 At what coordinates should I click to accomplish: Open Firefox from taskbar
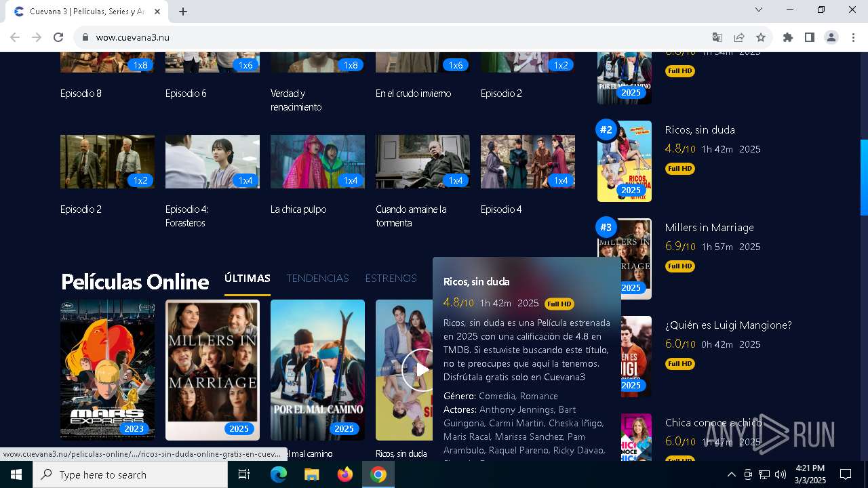click(x=345, y=474)
